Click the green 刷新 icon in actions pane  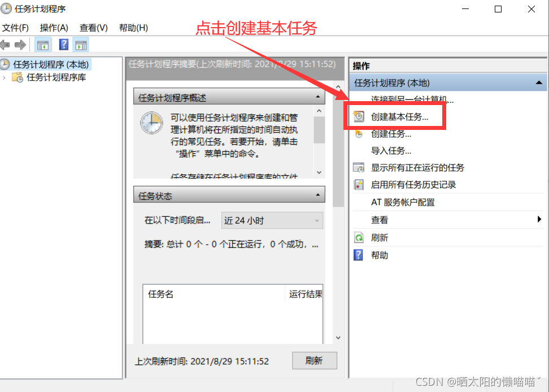[359, 238]
